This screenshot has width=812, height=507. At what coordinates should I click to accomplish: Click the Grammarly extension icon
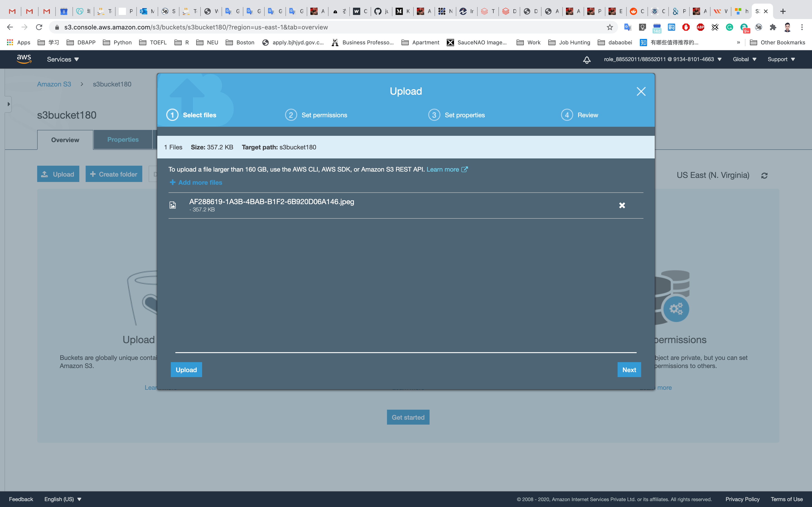coord(730,27)
